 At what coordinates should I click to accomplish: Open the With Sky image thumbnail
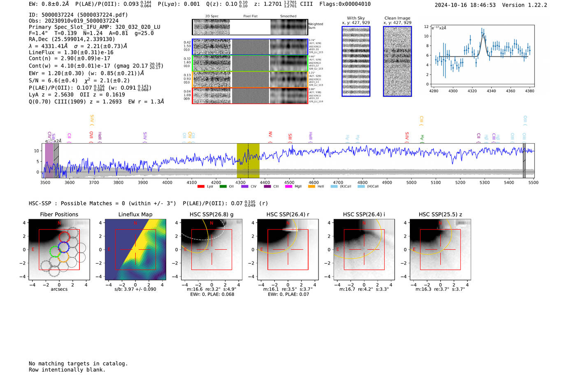tap(356, 61)
